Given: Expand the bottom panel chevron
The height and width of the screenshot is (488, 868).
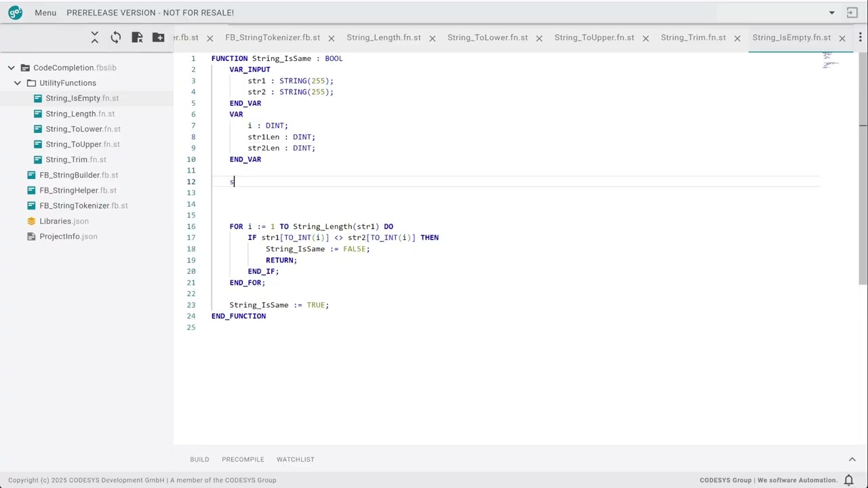Looking at the screenshot, I should [x=852, y=460].
